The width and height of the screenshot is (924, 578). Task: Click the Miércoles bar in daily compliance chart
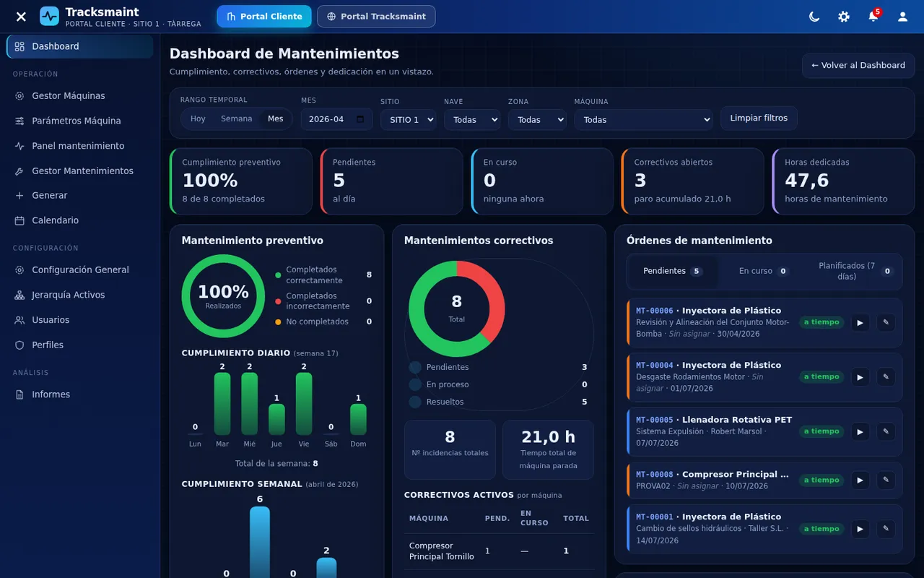tap(250, 404)
